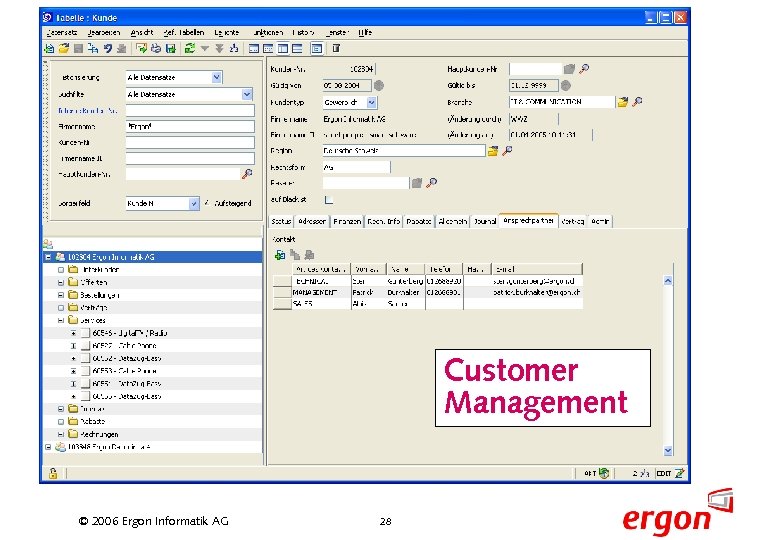This screenshot has height=540, width=780.
Task: Click magnifier next to search panel Hauptkunde-Nr
Action: [x=247, y=174]
